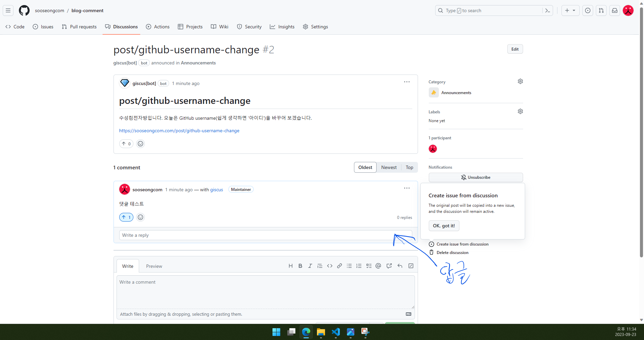Open the Security tab

[x=249, y=27]
